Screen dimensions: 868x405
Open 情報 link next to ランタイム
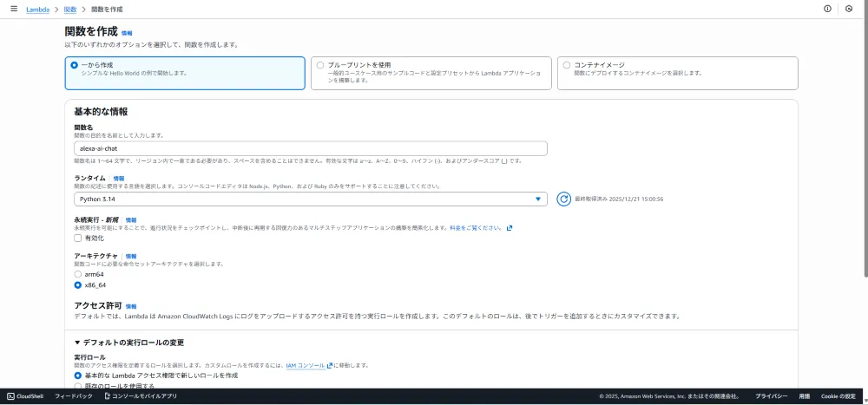[x=119, y=178]
